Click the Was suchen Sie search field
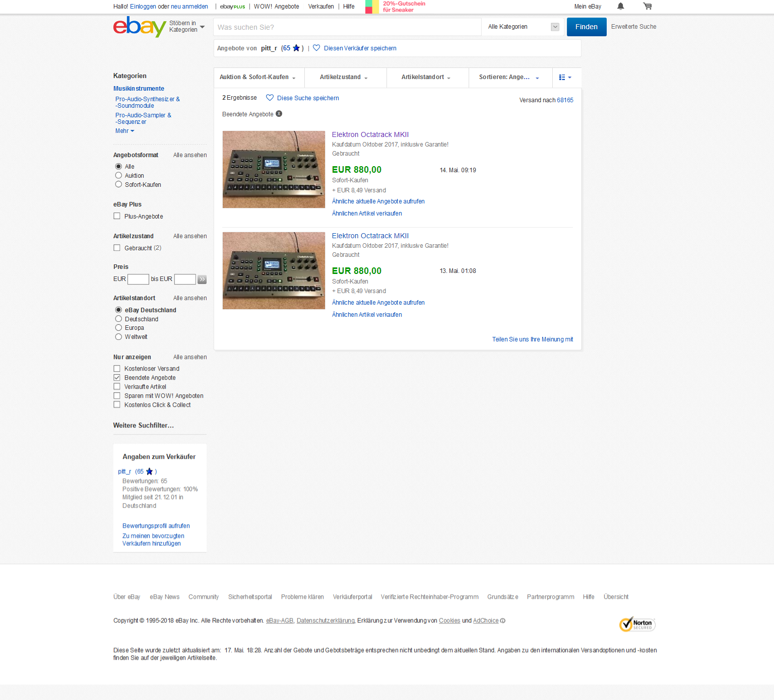This screenshot has width=774, height=700. coord(347,27)
